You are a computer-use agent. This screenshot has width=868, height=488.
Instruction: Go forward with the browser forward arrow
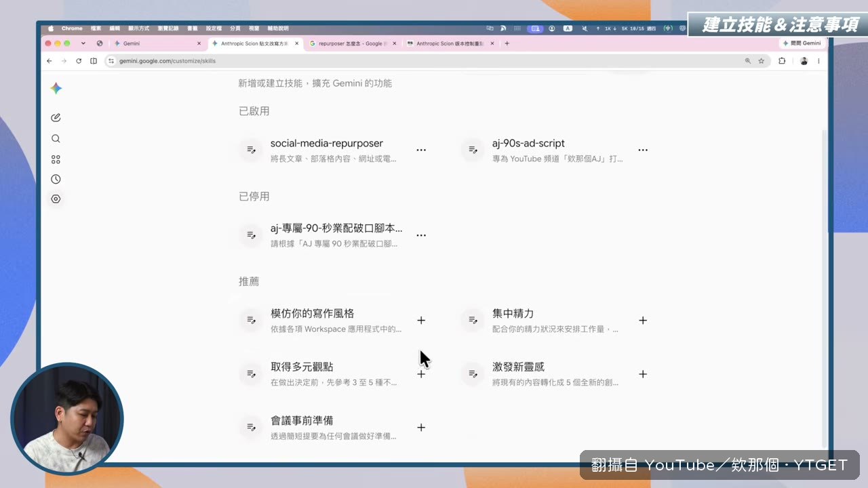click(64, 61)
